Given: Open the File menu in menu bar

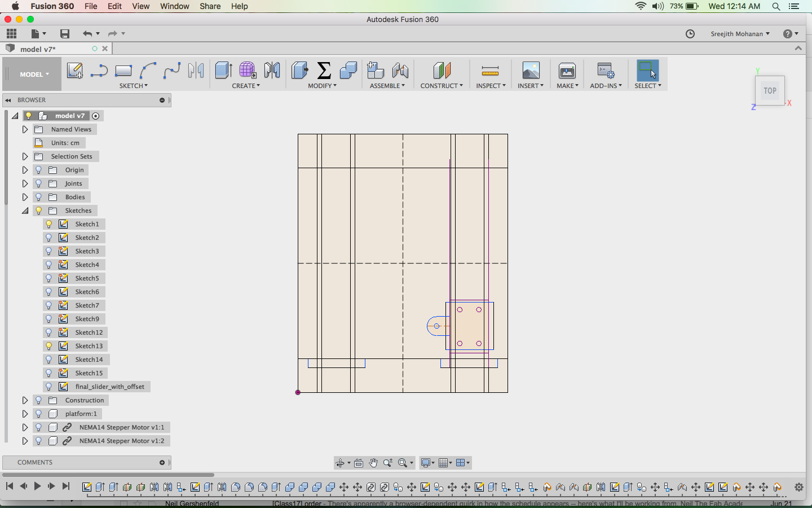Looking at the screenshot, I should pos(91,6).
